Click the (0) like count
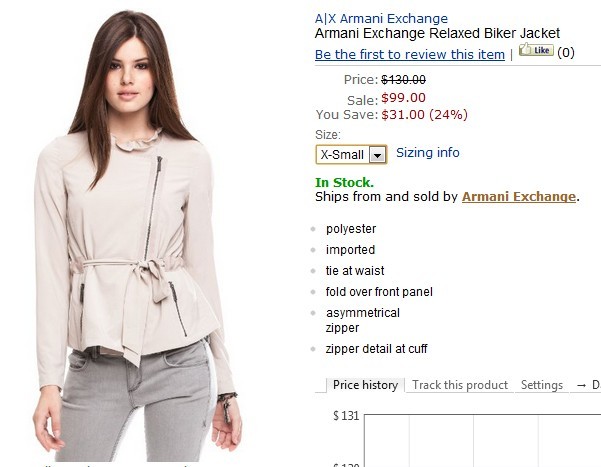The width and height of the screenshot is (601, 467). pyautogui.click(x=566, y=52)
